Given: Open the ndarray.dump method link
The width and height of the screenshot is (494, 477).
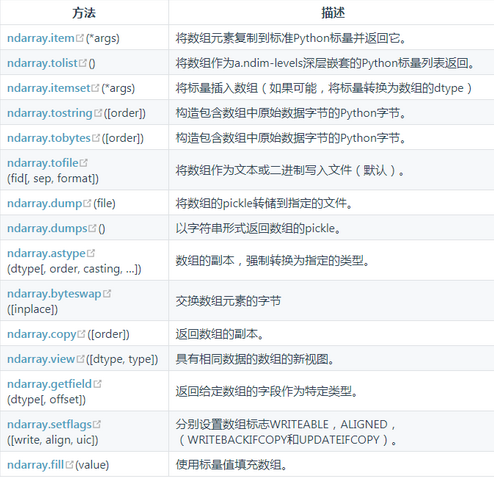Looking at the screenshot, I should 45,203.
